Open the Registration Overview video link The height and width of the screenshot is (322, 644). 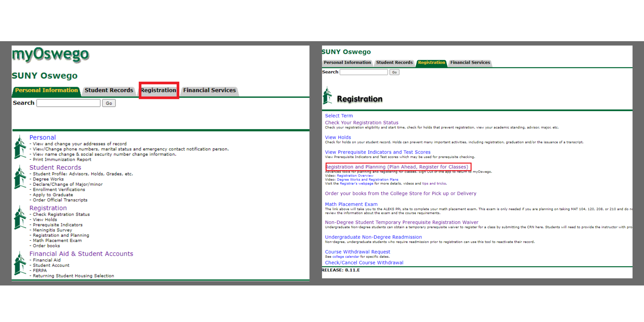point(355,176)
